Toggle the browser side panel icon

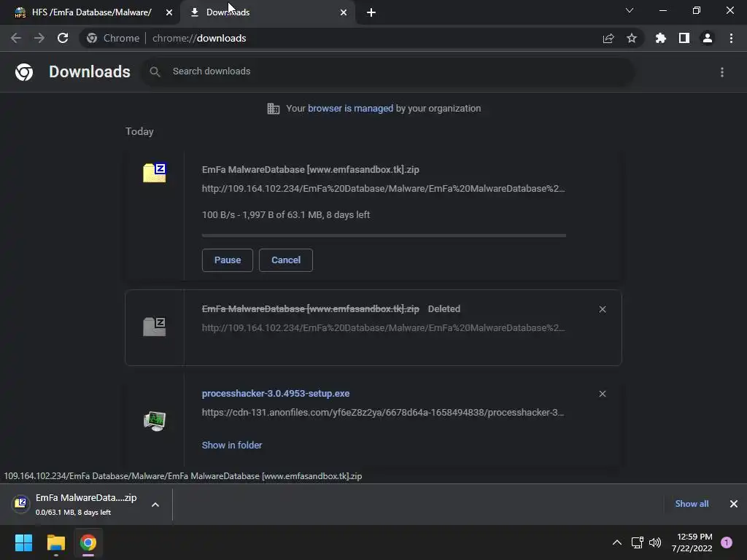(x=684, y=38)
